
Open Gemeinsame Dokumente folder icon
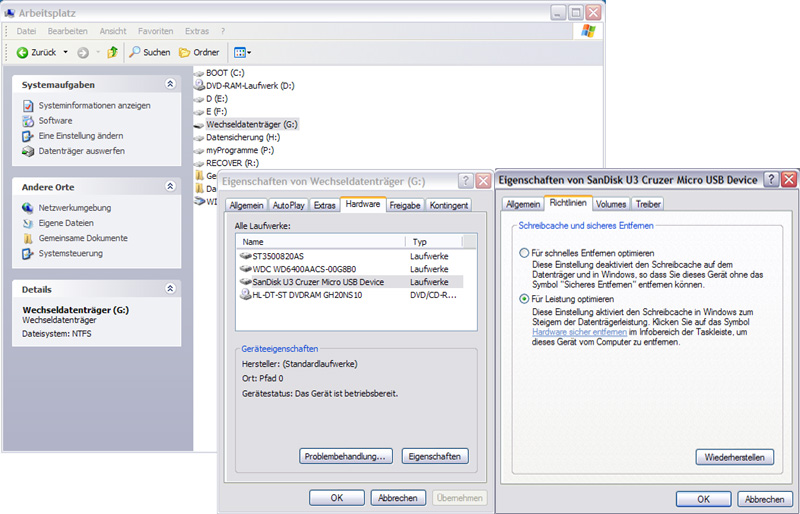(x=28, y=238)
